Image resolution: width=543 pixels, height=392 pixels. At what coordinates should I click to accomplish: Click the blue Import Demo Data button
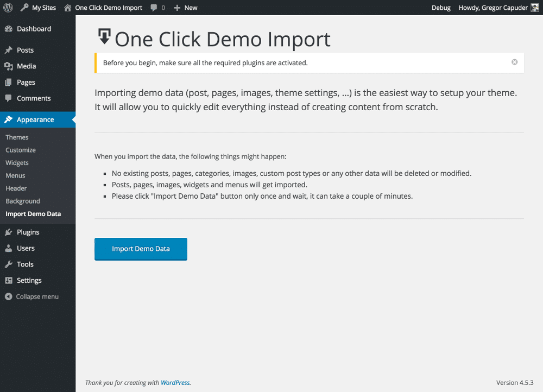click(141, 249)
